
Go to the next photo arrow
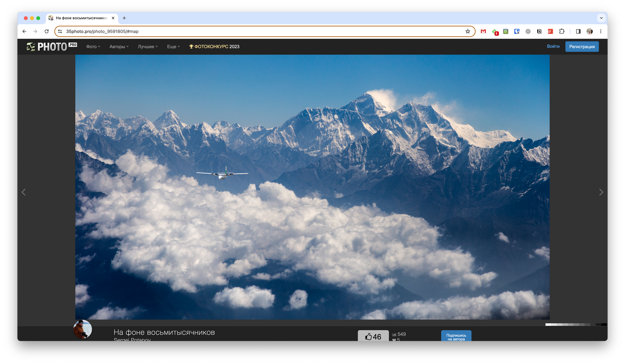point(601,192)
